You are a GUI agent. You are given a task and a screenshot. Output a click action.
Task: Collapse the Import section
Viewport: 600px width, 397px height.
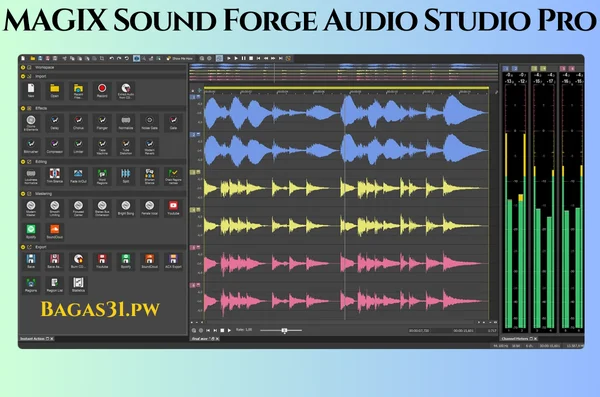tap(23, 76)
